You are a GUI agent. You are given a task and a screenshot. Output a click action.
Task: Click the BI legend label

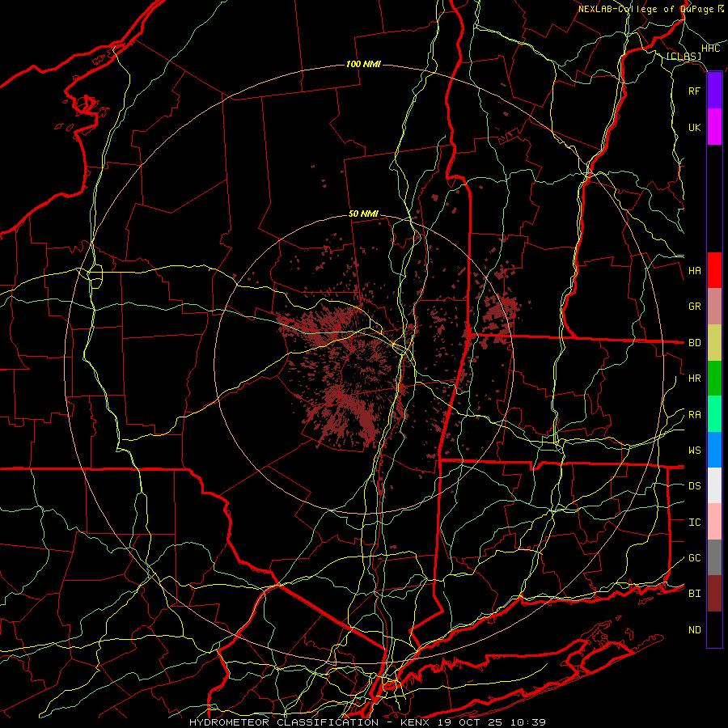pos(694,594)
